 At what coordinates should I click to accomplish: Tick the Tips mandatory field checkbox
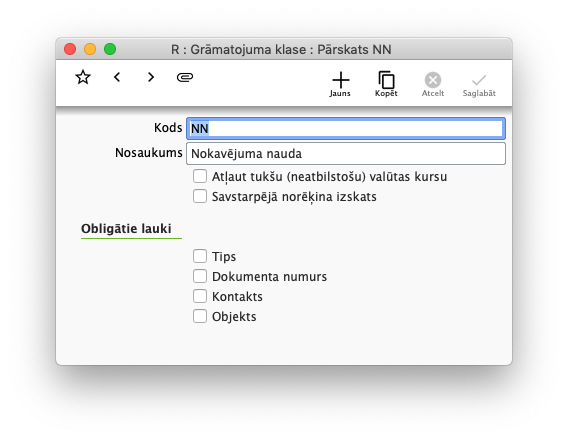pyautogui.click(x=200, y=256)
